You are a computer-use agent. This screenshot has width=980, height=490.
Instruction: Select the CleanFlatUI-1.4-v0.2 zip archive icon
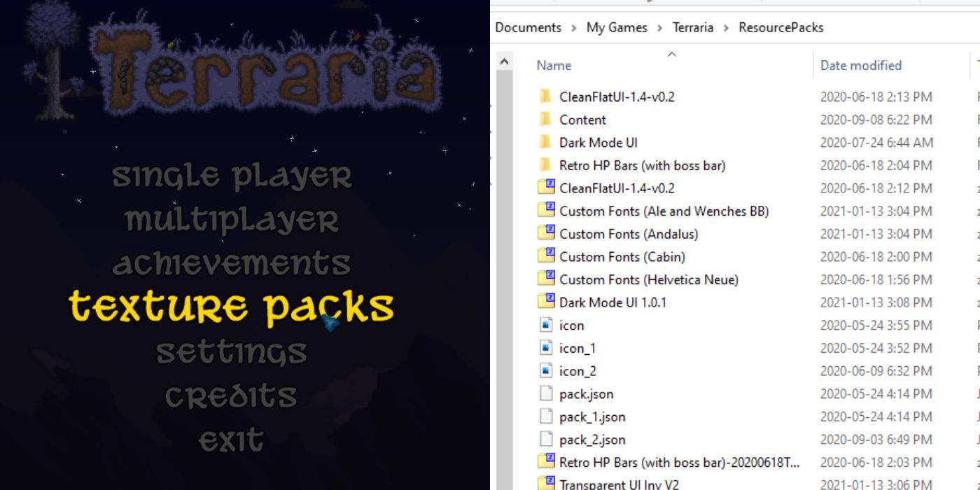tap(546, 188)
